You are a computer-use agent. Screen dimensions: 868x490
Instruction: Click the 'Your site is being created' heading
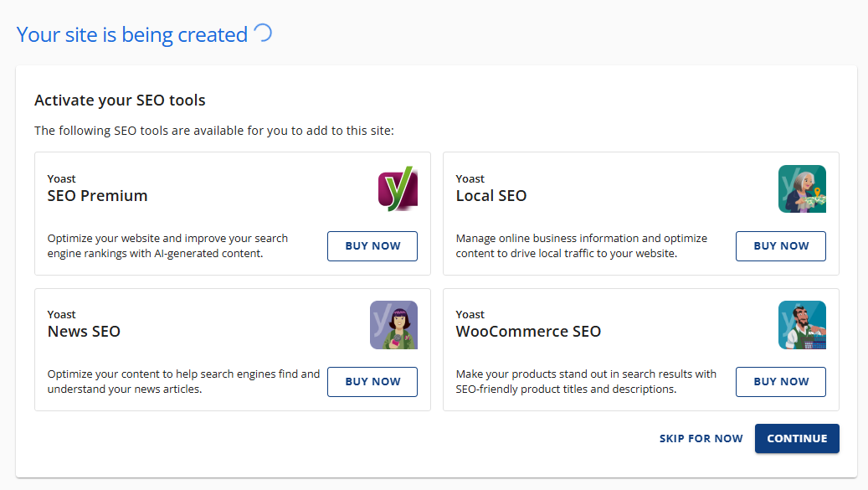tap(131, 34)
